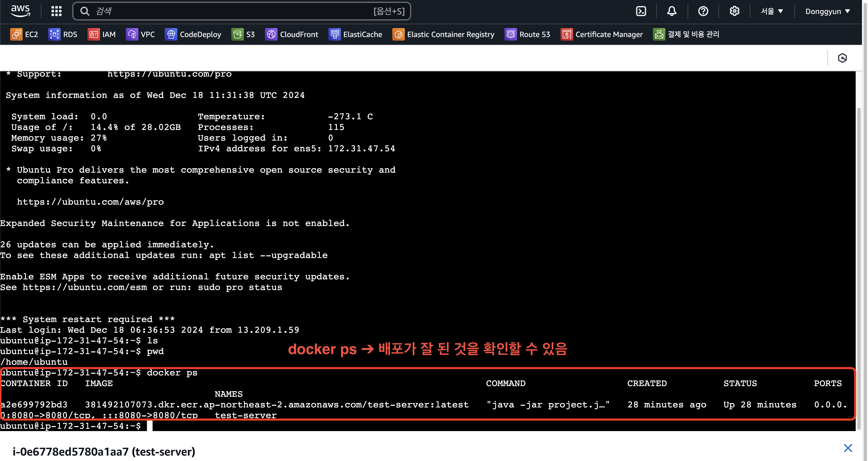Click the vertical page scrollbar
Image resolution: width=868 pixels, height=461 pixels.
point(865,236)
